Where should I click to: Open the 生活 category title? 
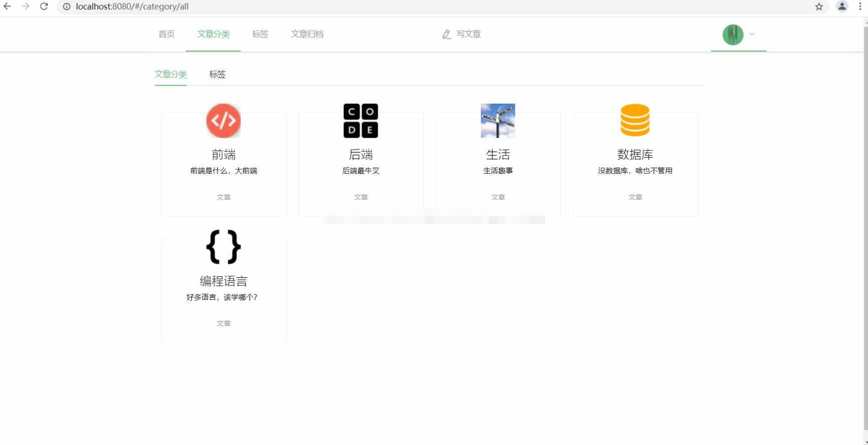(x=498, y=155)
